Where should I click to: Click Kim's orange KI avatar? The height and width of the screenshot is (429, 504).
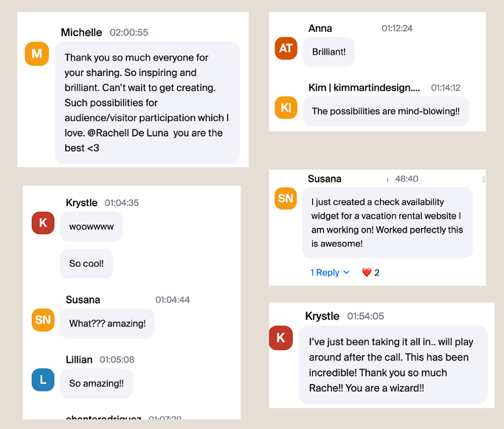[x=286, y=107]
